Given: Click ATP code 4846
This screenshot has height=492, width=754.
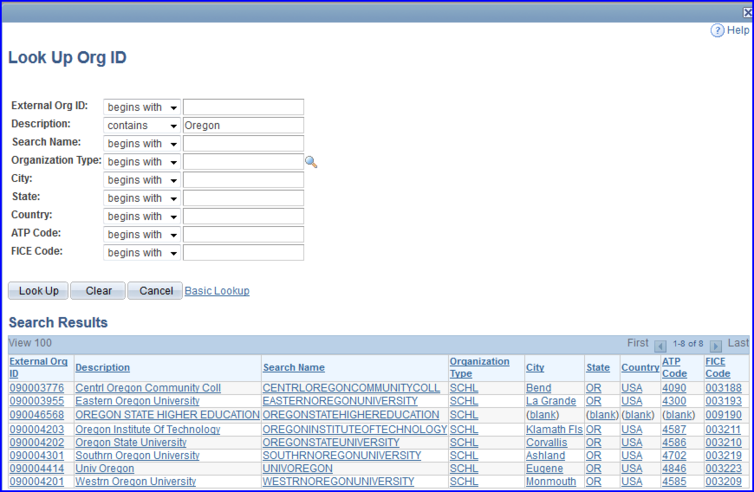Looking at the screenshot, I should pyautogui.click(x=674, y=468).
